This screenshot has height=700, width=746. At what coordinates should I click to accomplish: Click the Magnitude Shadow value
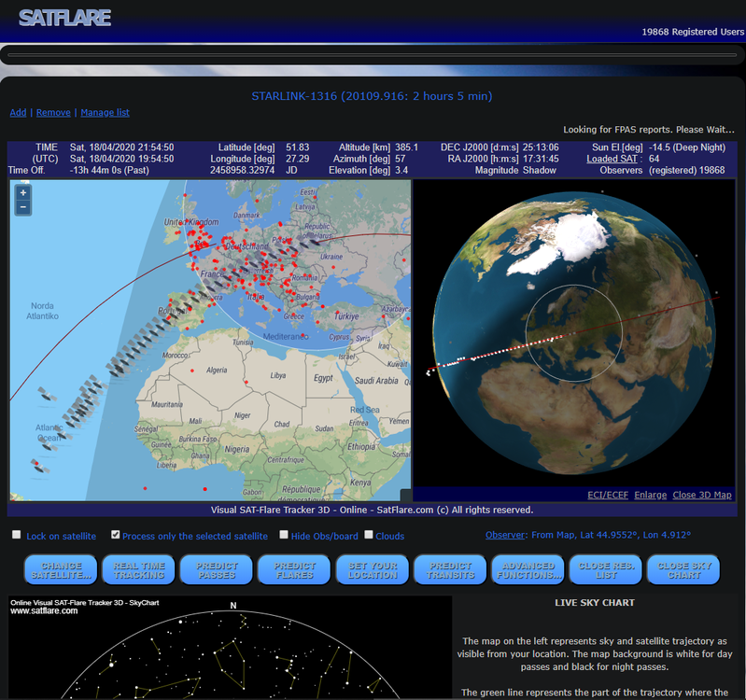tap(539, 170)
